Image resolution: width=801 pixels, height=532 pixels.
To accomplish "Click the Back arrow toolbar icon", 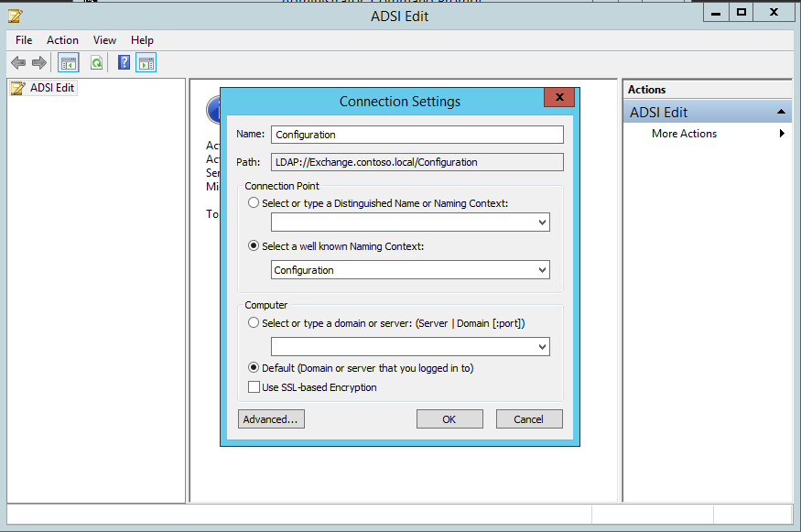I will (x=18, y=62).
